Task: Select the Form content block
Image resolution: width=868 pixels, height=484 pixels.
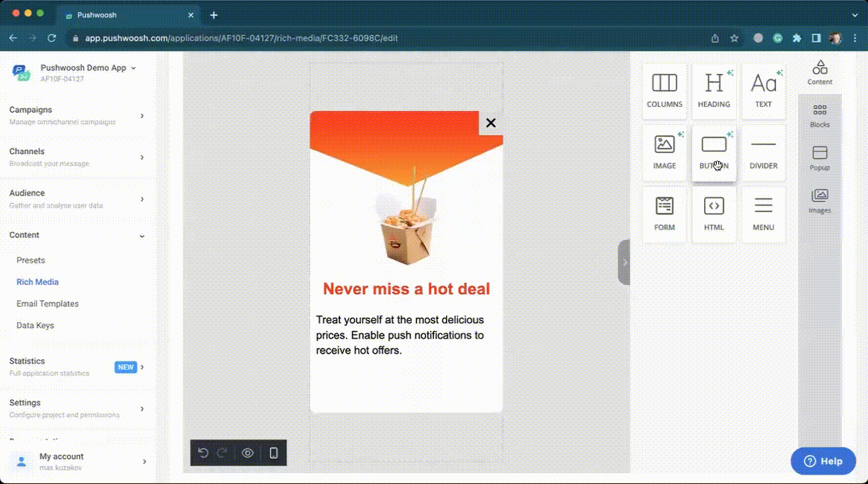Action: pyautogui.click(x=664, y=214)
